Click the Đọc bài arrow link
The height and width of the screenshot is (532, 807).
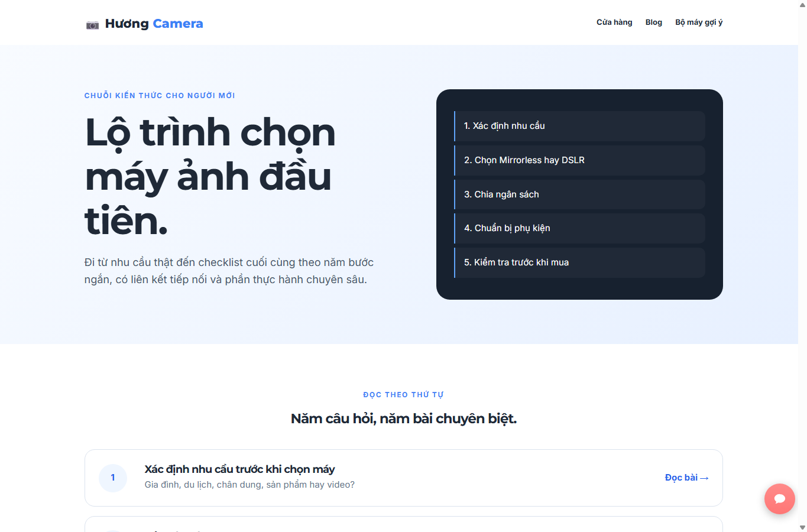pyautogui.click(x=686, y=478)
